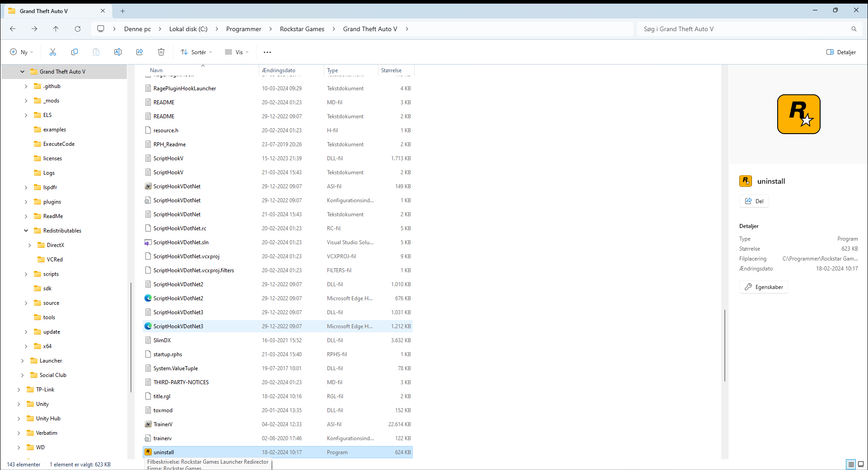The height and width of the screenshot is (470, 868).
Task: Click the Søg i Grand Theft Auto V search box
Action: 745,29
